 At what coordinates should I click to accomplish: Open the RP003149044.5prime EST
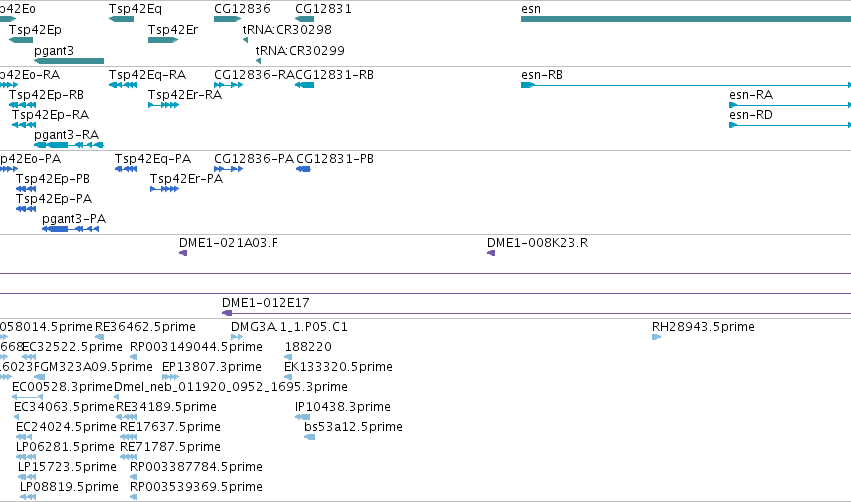[x=134, y=357]
